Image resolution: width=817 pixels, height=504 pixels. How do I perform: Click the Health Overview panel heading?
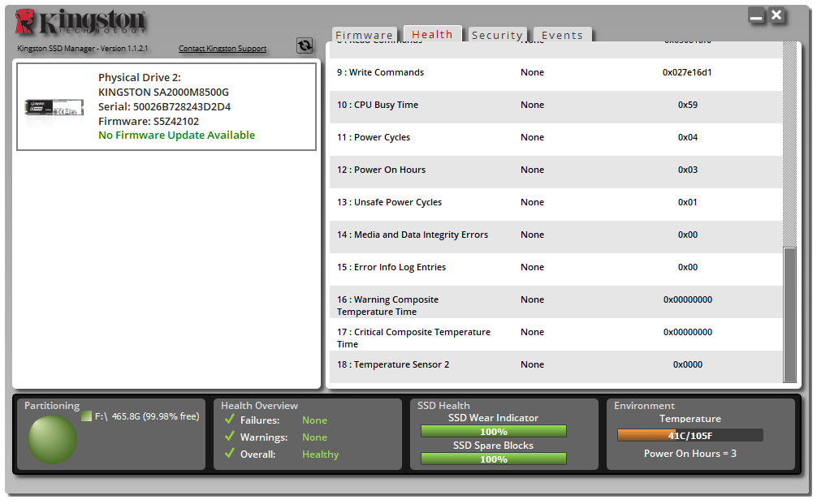point(259,406)
